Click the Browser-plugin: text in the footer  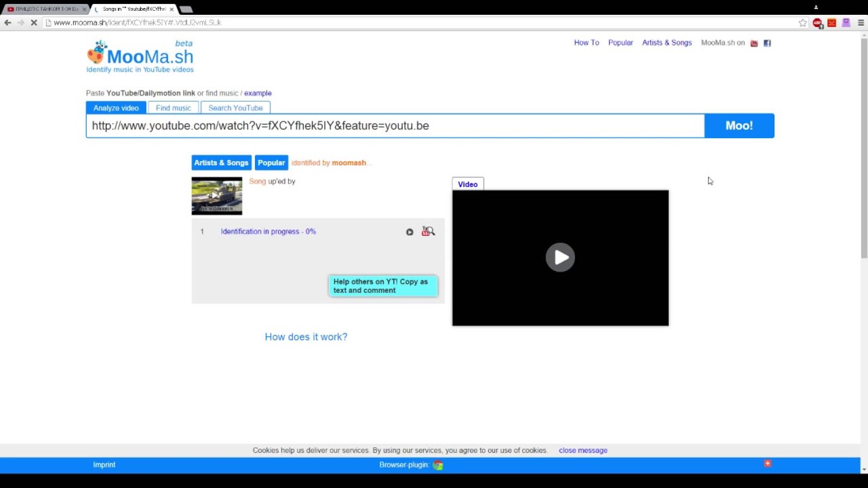point(404,465)
